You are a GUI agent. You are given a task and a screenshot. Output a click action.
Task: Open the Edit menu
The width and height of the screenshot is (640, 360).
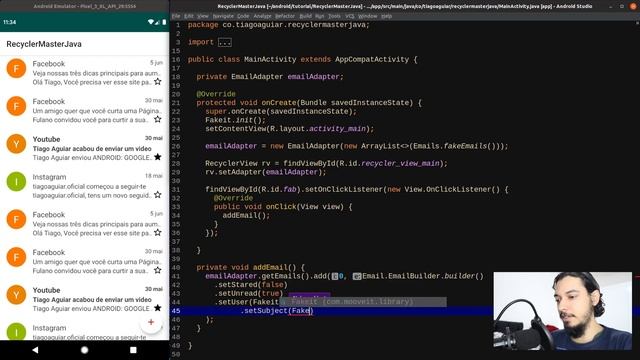[189, 16]
